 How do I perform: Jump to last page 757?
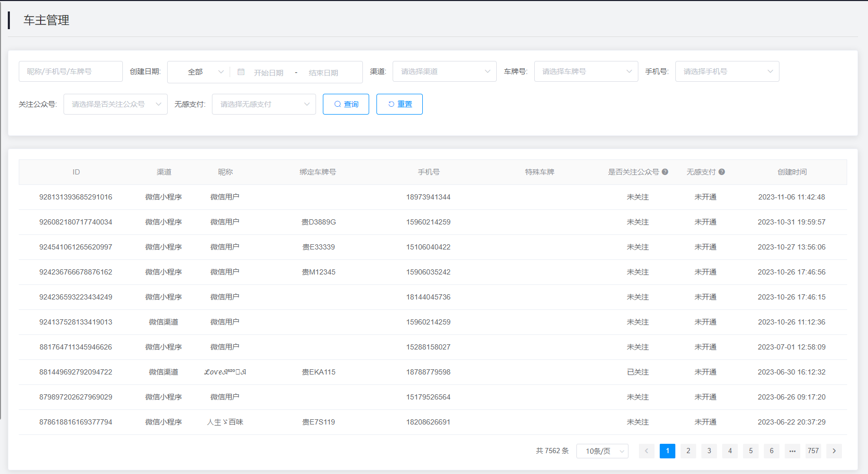813,451
